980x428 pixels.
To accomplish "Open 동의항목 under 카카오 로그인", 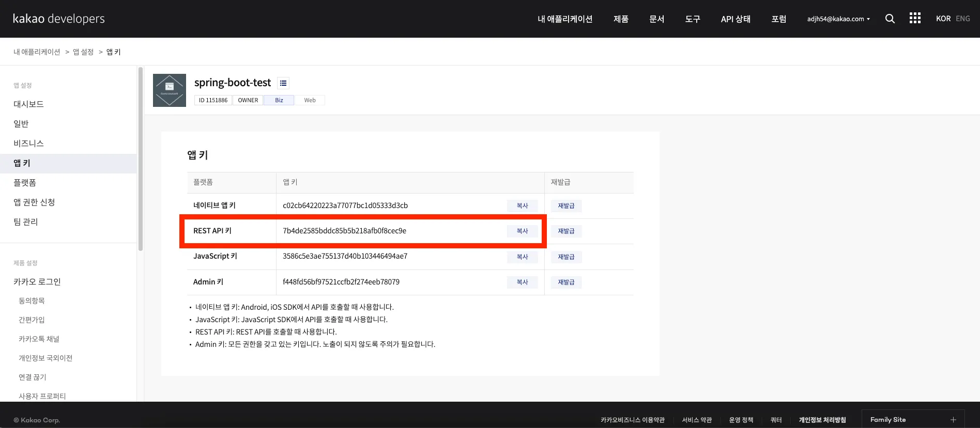I will pyautogui.click(x=32, y=300).
